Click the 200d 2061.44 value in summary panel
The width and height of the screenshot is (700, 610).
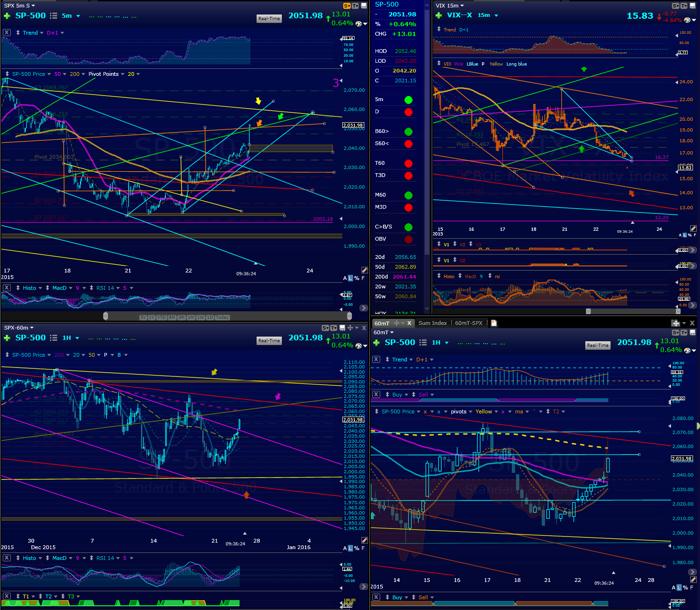point(405,277)
